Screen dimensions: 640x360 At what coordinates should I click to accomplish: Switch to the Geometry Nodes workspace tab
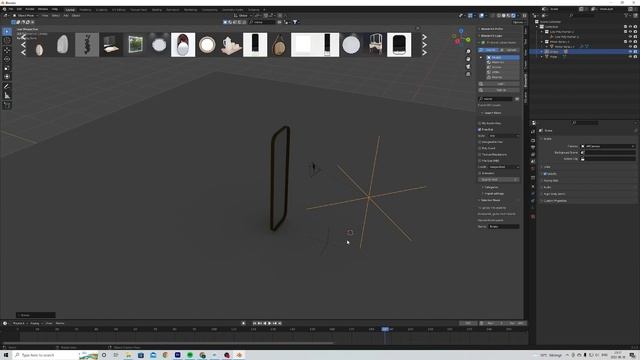click(x=233, y=9)
